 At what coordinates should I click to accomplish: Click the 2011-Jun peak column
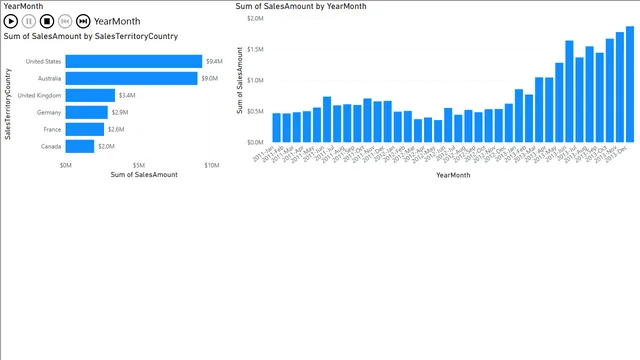pos(327,120)
